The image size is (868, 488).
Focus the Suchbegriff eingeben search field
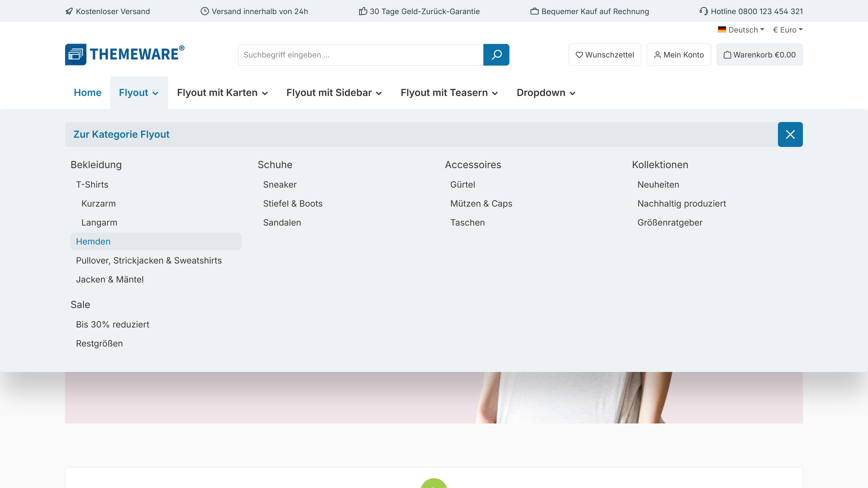pos(360,54)
